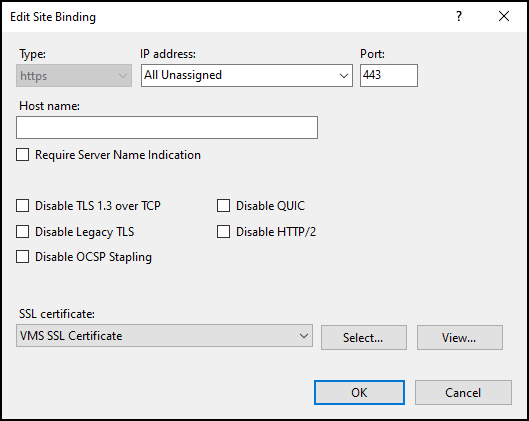Focus the Port field showing 443
Screen dimensions: 529x421
pyautogui.click(x=389, y=76)
